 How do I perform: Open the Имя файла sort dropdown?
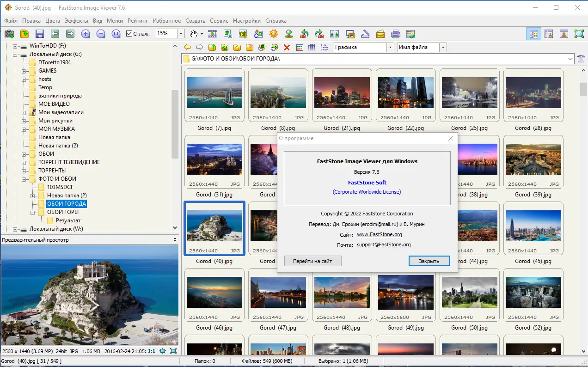point(443,47)
